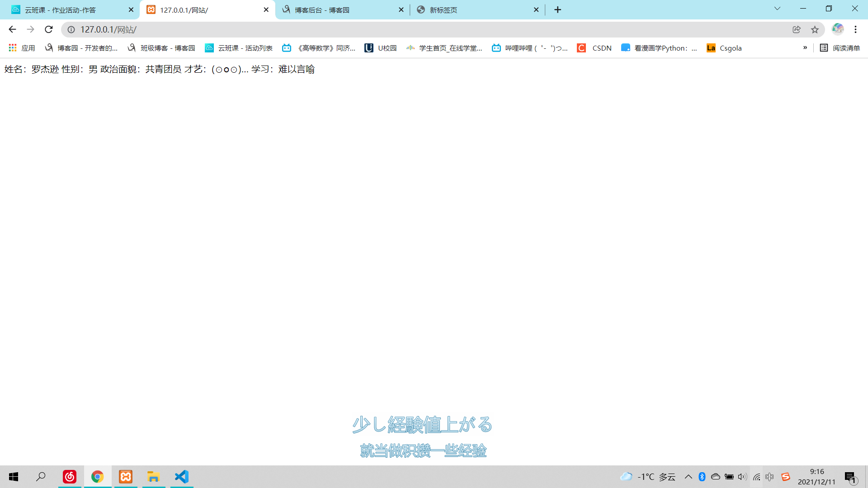Screen dimensions: 868x488
Task: Show hidden system tray icons
Action: (x=689, y=477)
